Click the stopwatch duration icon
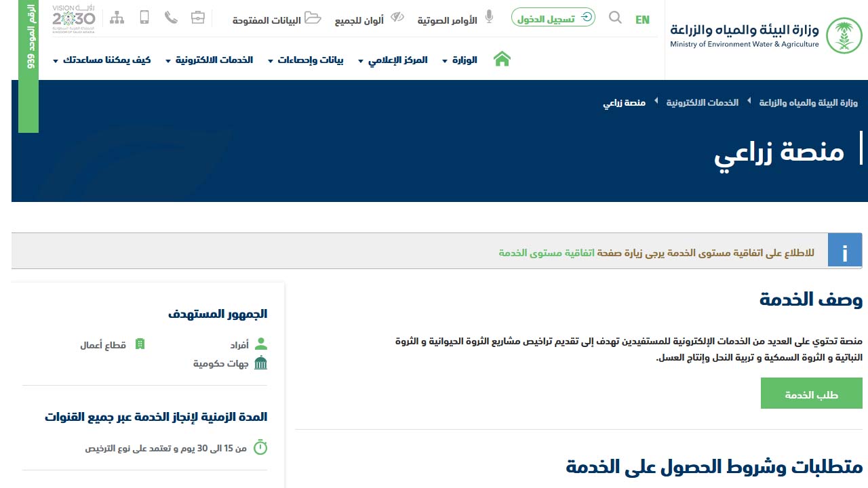This screenshot has height=488, width=868. [260, 447]
